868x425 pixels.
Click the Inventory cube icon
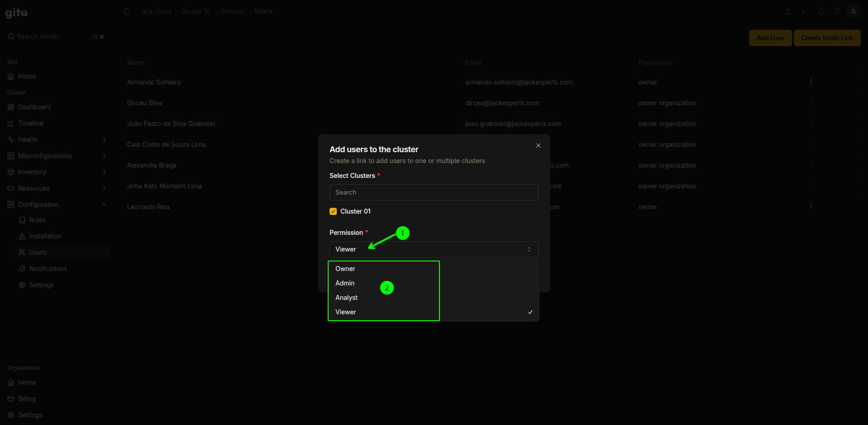point(11,172)
